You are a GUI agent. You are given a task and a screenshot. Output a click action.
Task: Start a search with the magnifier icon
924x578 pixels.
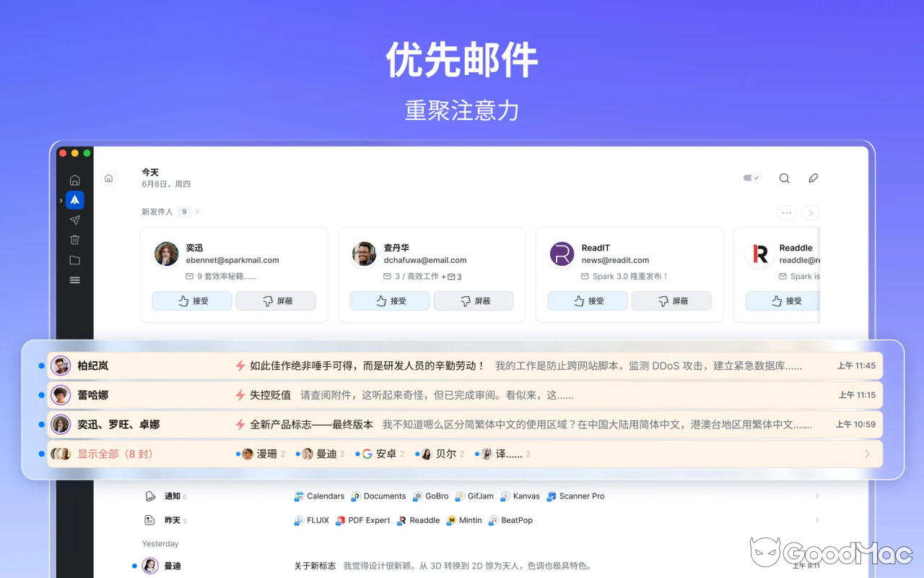tap(784, 178)
